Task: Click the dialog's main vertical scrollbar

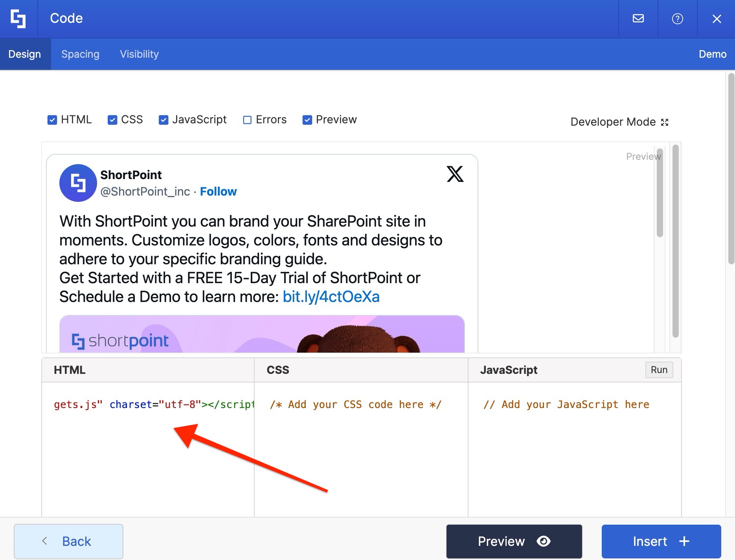Action: pos(731,169)
